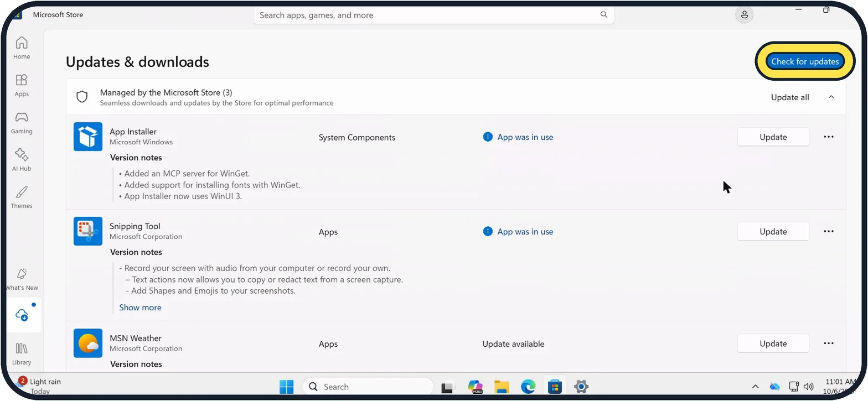
Task: Open Themes from the sidebar
Action: click(x=22, y=197)
